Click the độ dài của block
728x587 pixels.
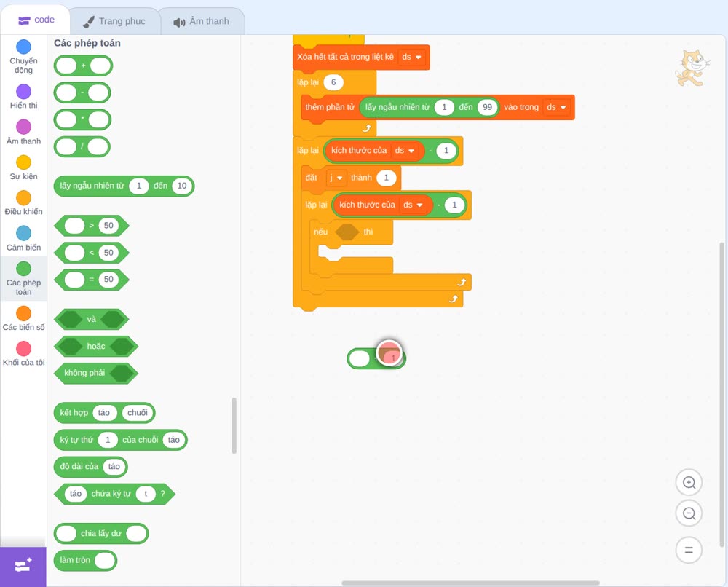90,467
